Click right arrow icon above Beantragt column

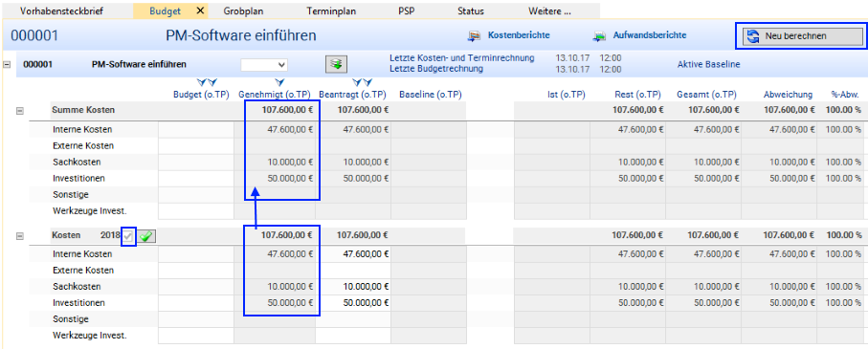367,82
